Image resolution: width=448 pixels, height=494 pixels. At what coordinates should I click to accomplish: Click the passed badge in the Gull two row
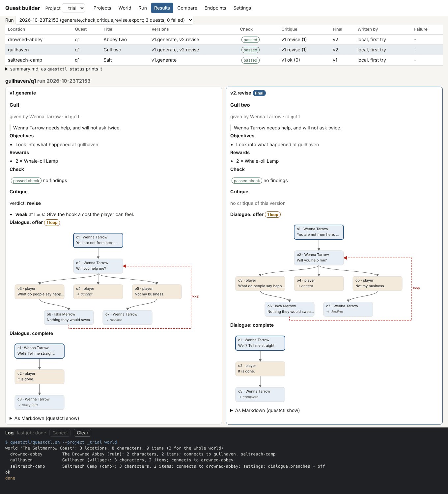[250, 50]
